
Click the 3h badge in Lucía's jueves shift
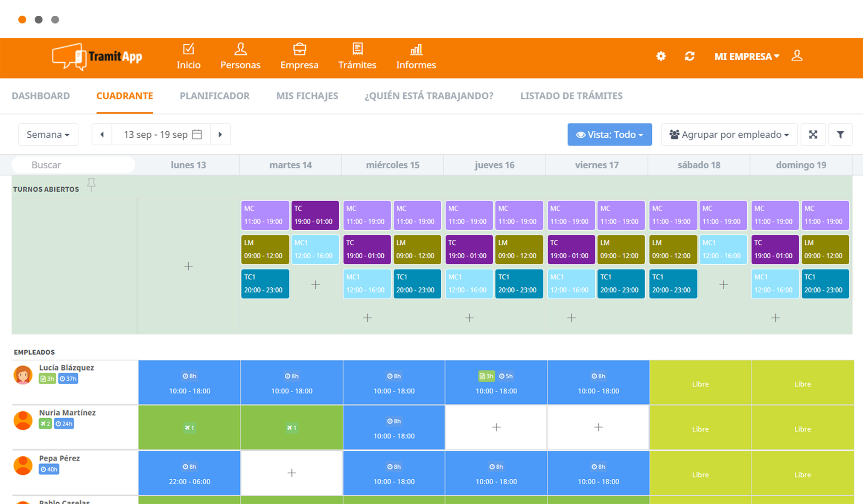[x=487, y=376]
